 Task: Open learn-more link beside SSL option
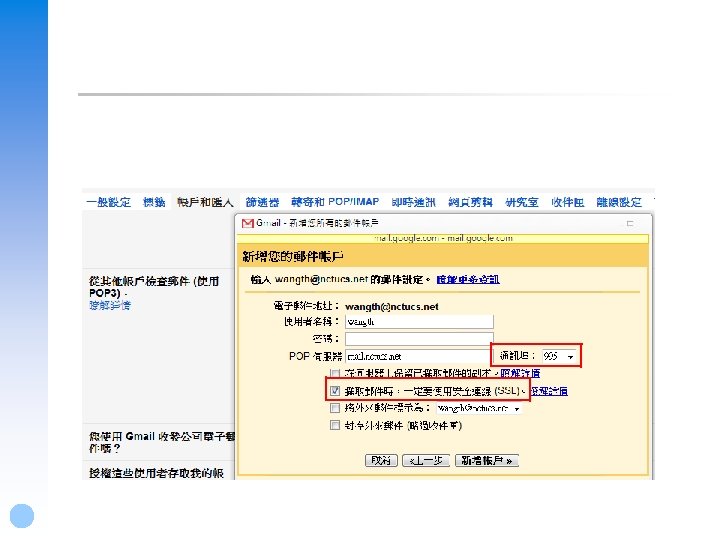[549, 391]
